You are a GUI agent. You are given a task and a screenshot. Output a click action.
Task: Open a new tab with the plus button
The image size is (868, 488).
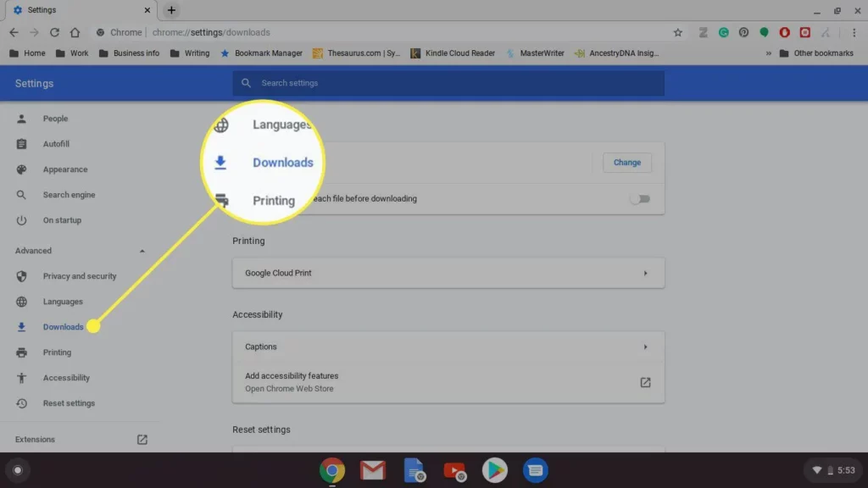(171, 10)
